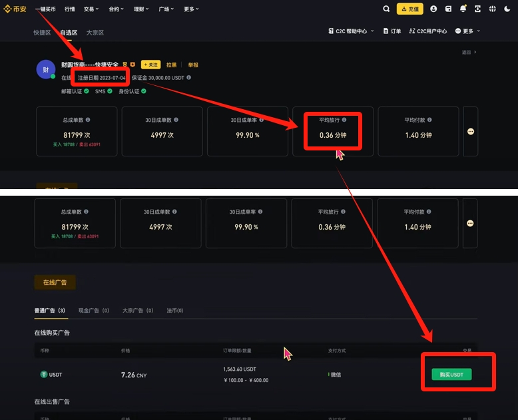The height and width of the screenshot is (420, 518).
Task: Expand the C2C bar 更多 dropdown
Action: [467, 31]
